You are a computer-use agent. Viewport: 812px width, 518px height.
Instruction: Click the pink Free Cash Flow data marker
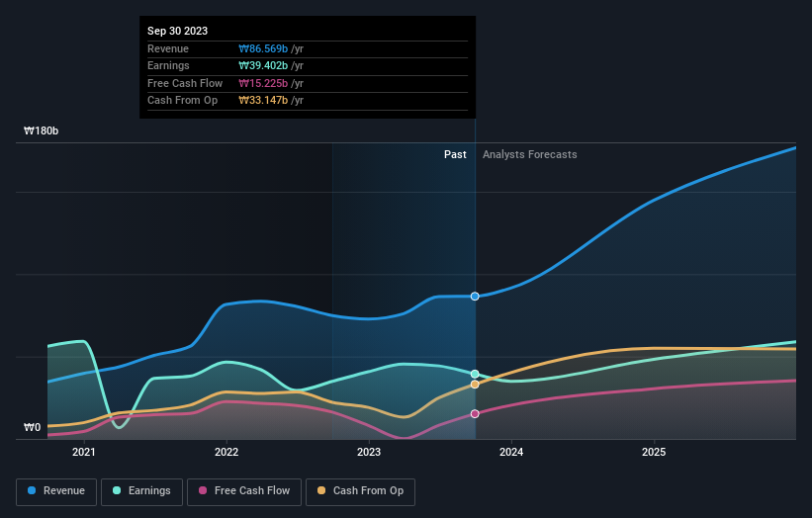tap(475, 414)
